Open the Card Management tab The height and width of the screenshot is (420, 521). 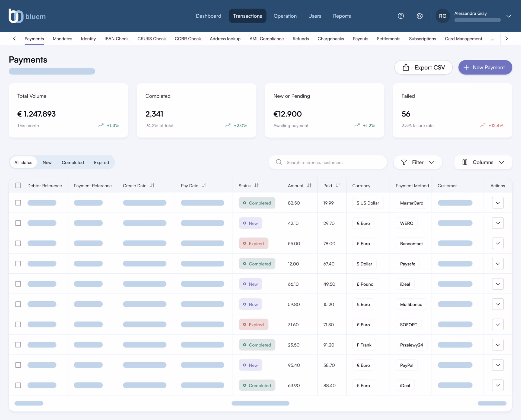tap(463, 39)
